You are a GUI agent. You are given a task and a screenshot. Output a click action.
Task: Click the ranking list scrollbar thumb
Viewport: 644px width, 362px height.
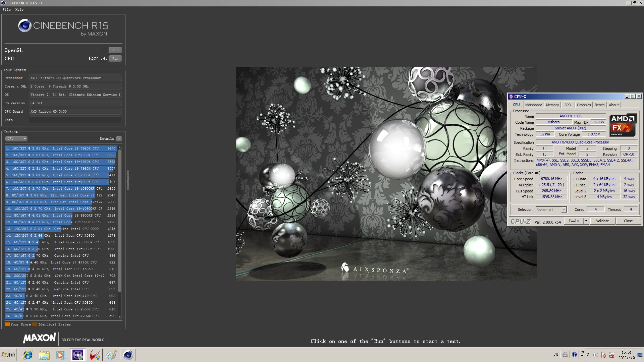pyautogui.click(x=120, y=221)
